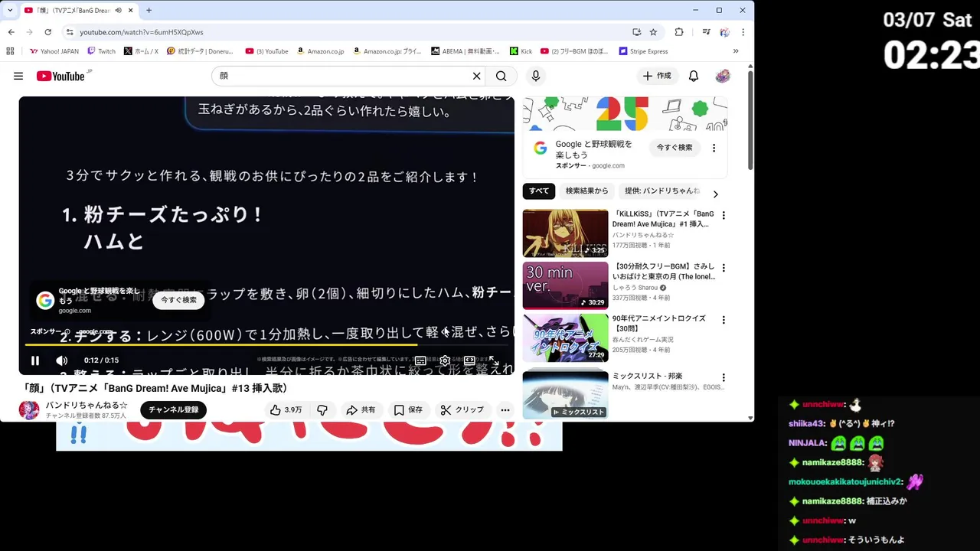Reload the page in Chrome
980x551 pixels.
coord(48,32)
